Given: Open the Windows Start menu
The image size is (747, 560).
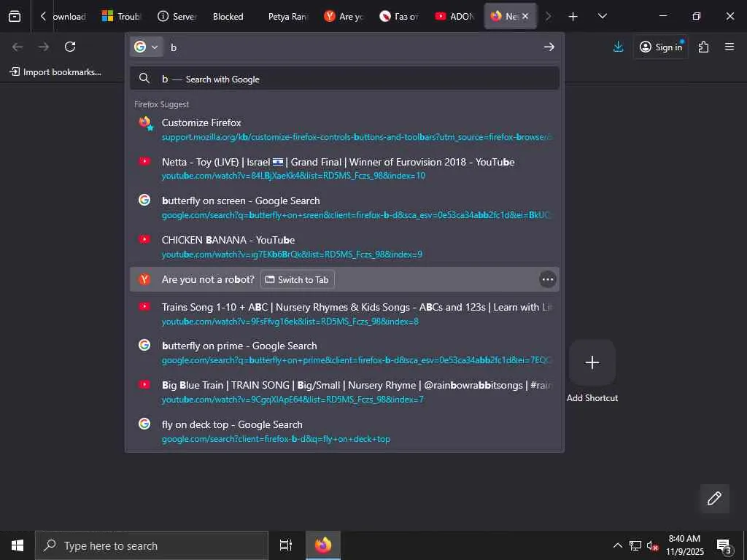Looking at the screenshot, I should pos(18,545).
